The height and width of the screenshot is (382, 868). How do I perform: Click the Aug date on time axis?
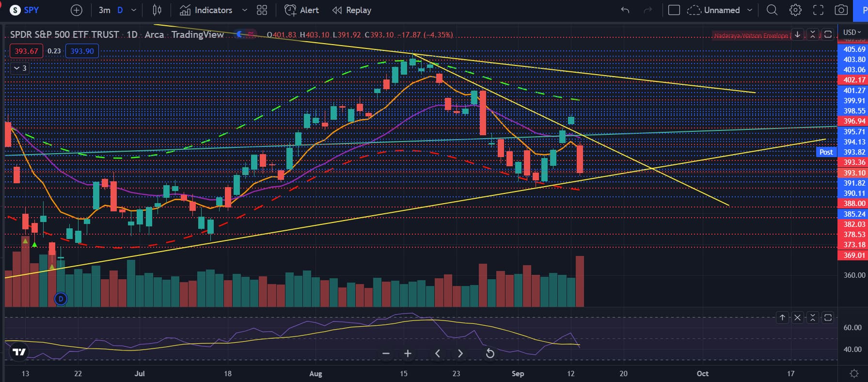tap(316, 374)
